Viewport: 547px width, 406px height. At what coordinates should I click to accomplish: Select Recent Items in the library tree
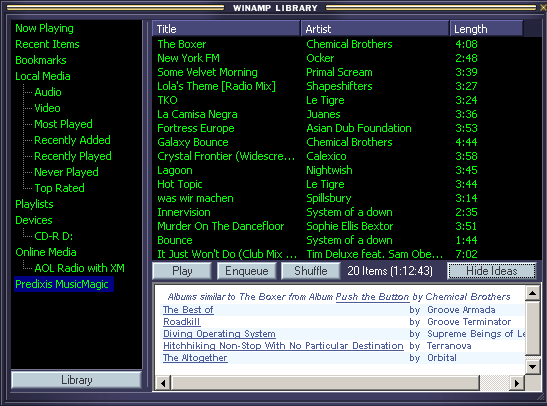47,44
